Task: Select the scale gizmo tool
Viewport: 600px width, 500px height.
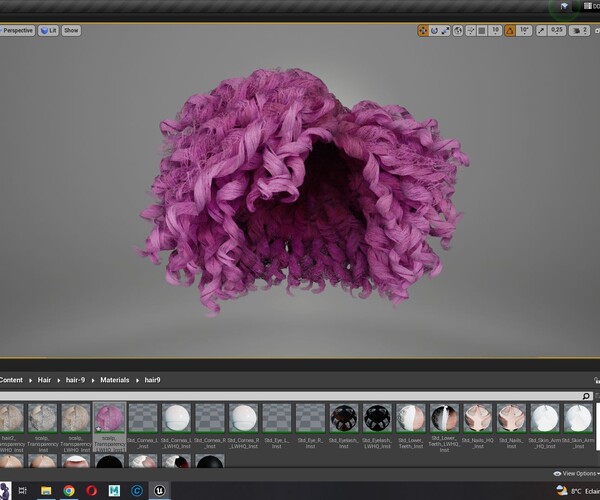Action: 445,31
